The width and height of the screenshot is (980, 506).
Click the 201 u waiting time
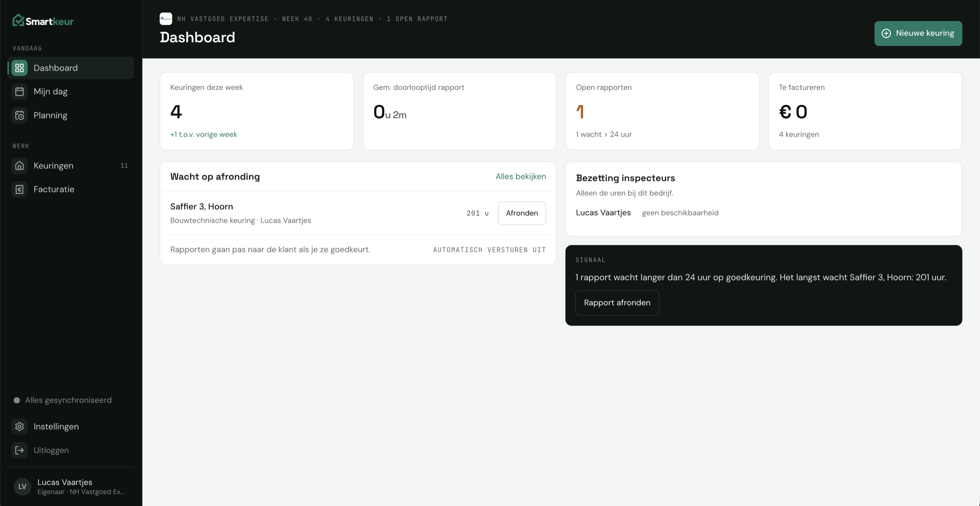click(477, 213)
